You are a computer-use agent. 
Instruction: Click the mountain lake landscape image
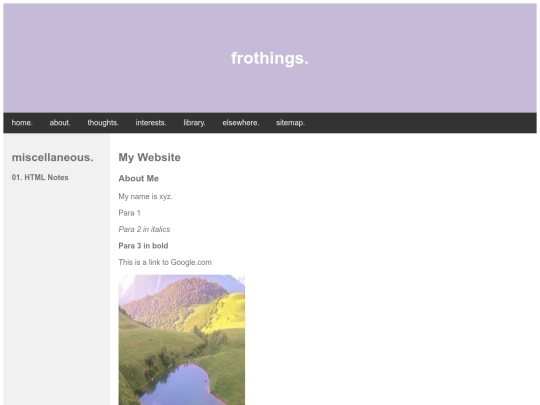pyautogui.click(x=182, y=340)
